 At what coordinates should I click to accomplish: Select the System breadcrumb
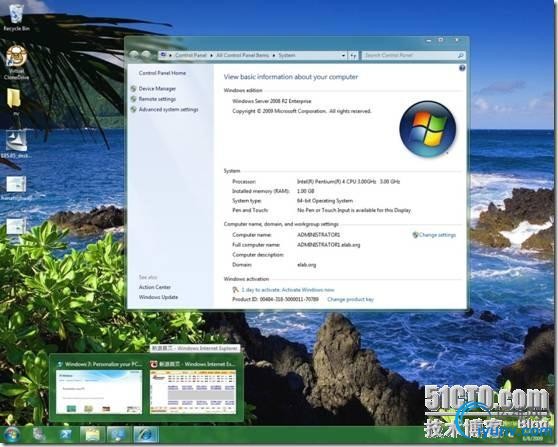click(287, 55)
